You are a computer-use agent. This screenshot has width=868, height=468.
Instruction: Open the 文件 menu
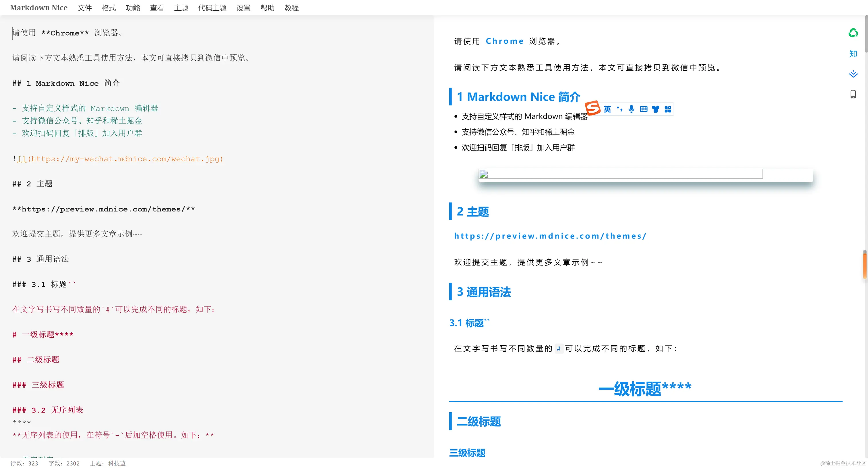85,8
